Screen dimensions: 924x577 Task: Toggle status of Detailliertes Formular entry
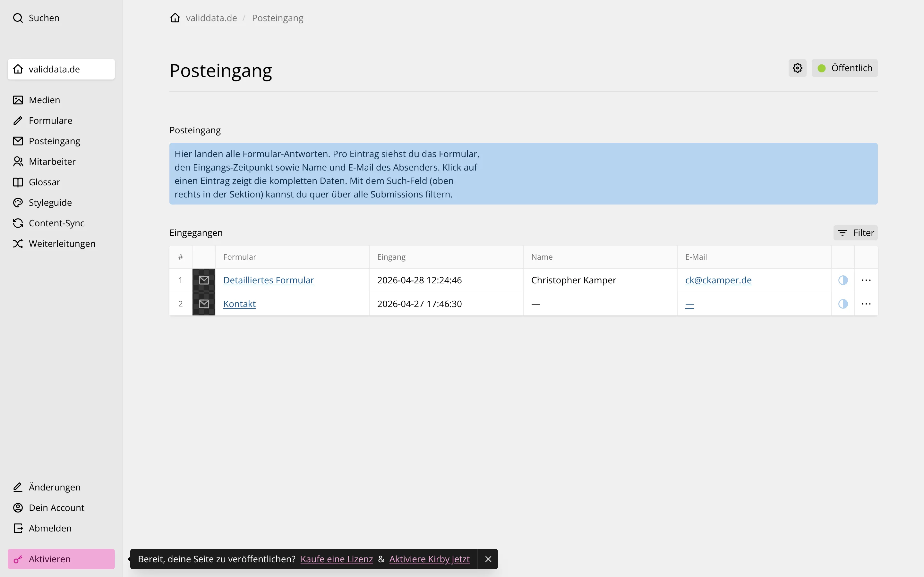[x=843, y=280]
